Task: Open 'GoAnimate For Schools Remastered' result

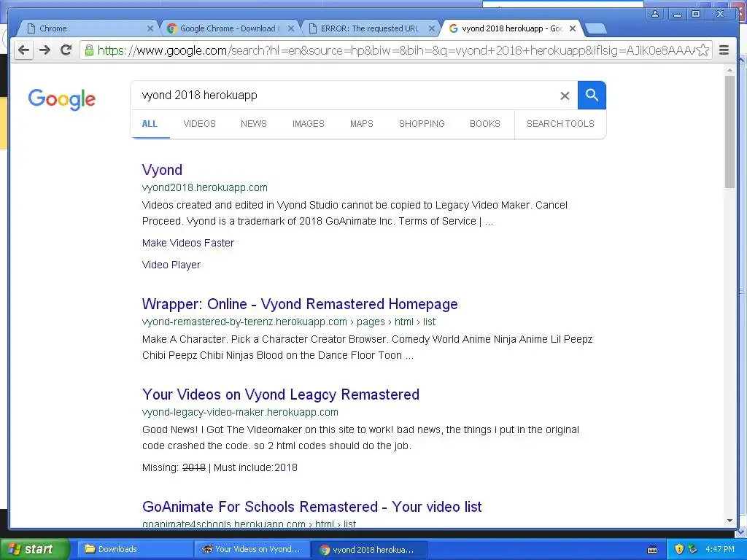Action: click(311, 507)
